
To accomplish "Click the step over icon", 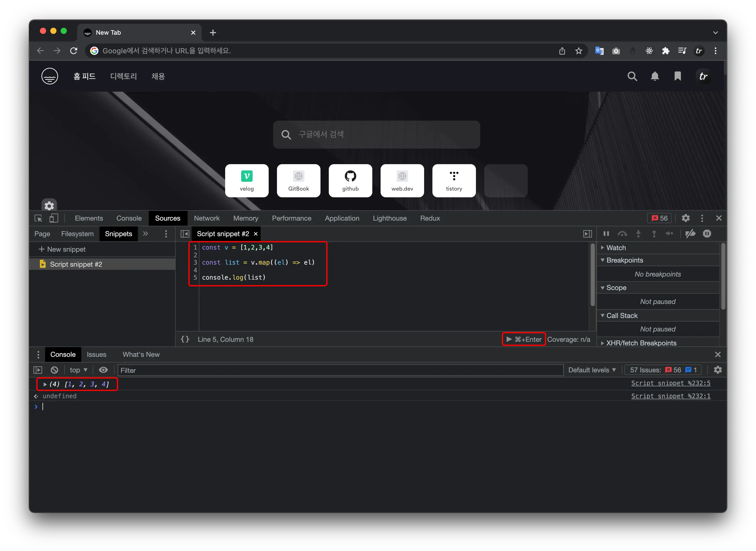I will tap(622, 234).
